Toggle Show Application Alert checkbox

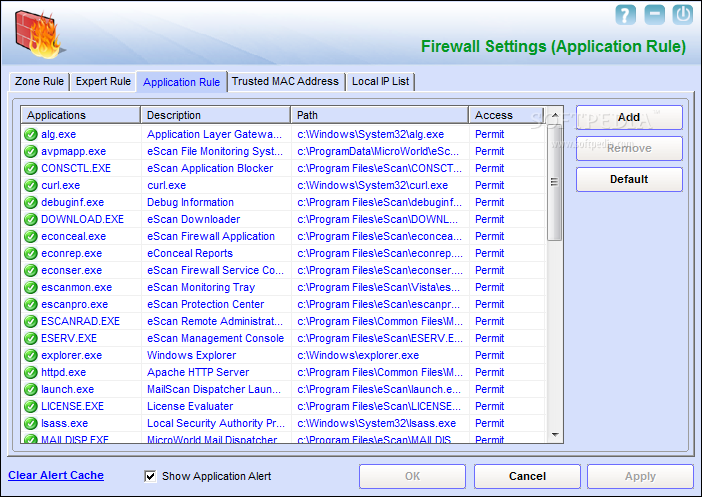click(150, 476)
